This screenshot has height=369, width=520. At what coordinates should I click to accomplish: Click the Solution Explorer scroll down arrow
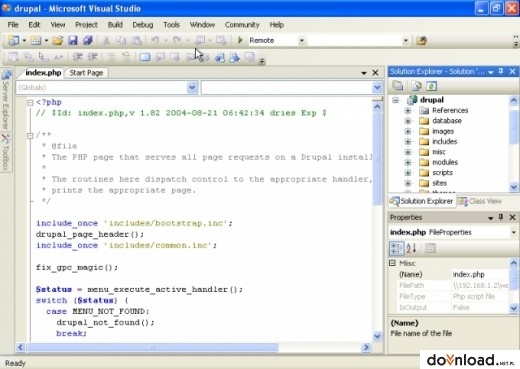point(514,187)
